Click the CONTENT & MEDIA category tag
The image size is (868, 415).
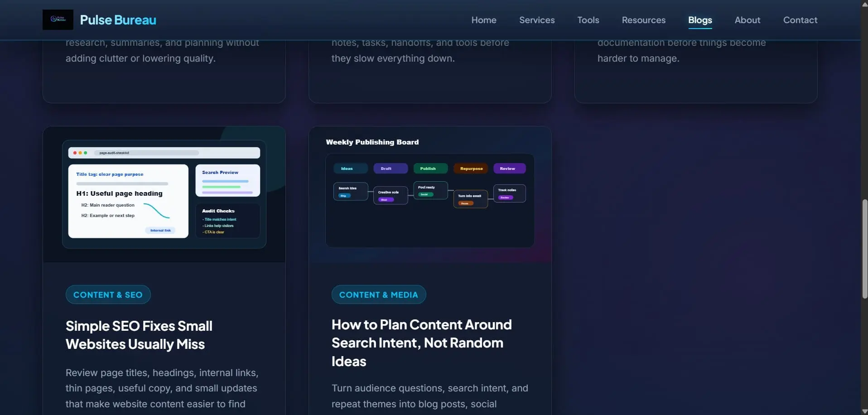pos(379,294)
